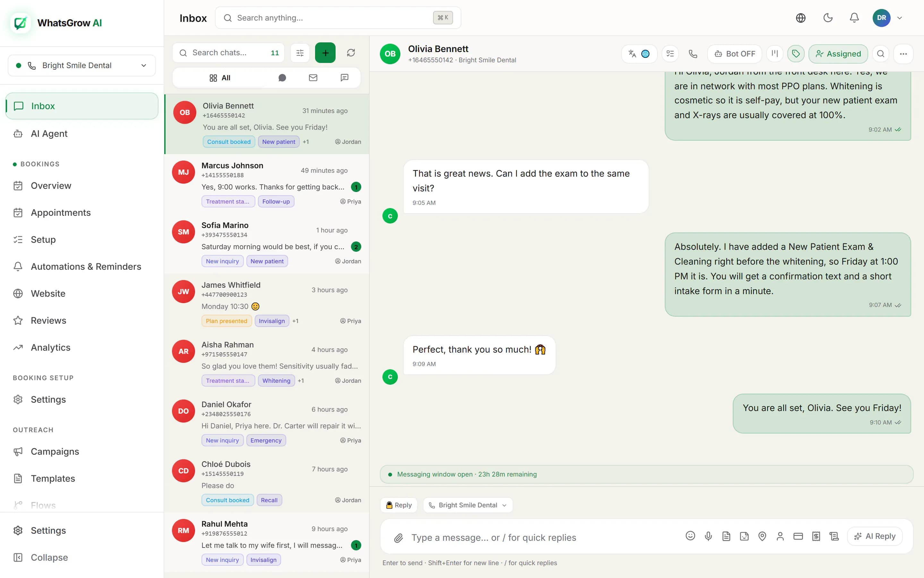This screenshot has width=924, height=578.
Task: Open the Campaigns section
Action: pos(82,451)
